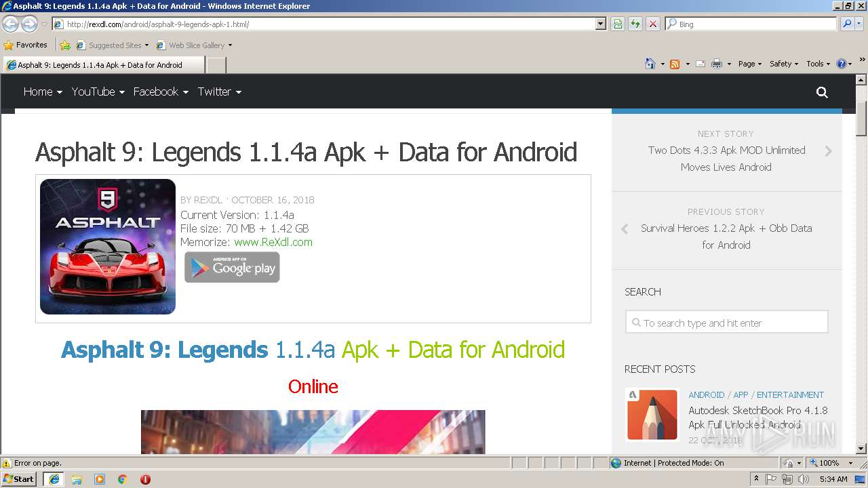Open the ENTERTAINMENT category link

point(791,394)
